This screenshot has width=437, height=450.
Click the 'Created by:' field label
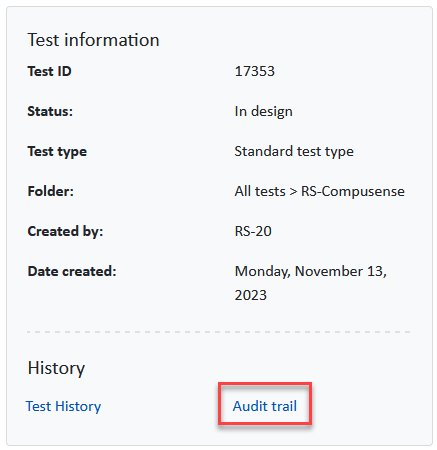[x=65, y=231]
